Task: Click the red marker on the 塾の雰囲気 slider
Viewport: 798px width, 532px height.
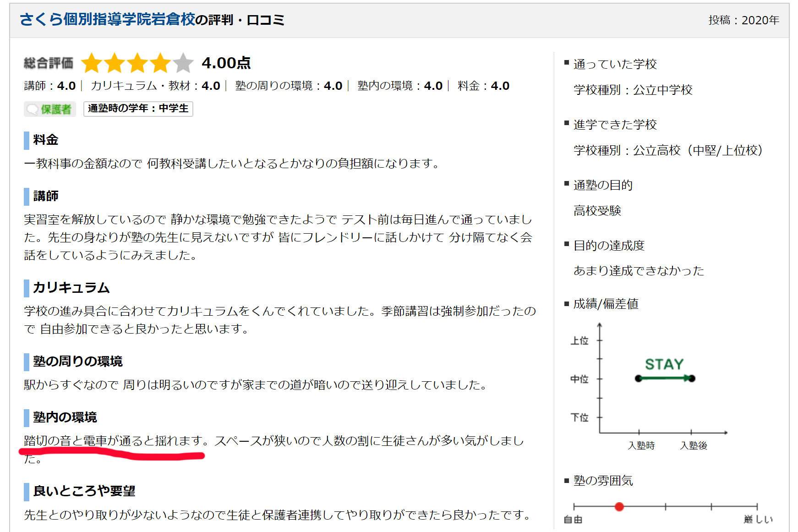Action: [x=619, y=506]
